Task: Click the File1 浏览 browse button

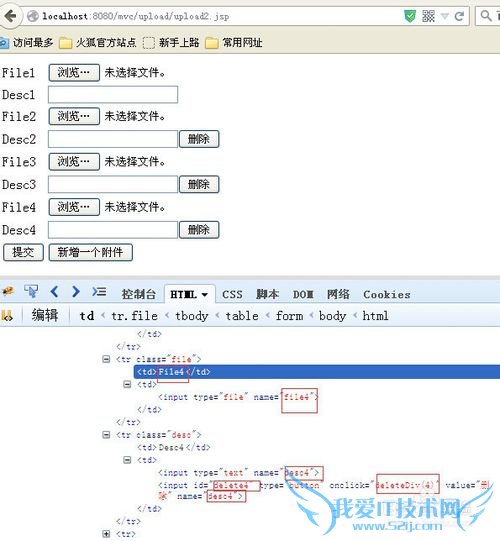Action: (74, 73)
